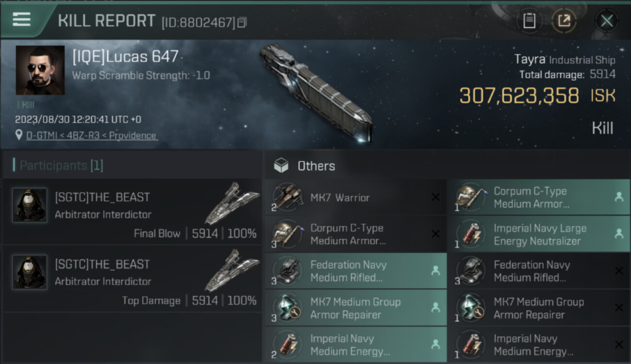
Task: Click the share export icon
Action: 564,21
